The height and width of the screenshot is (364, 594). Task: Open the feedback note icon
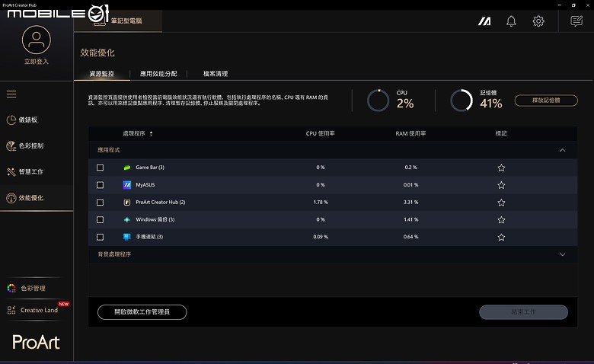click(576, 21)
